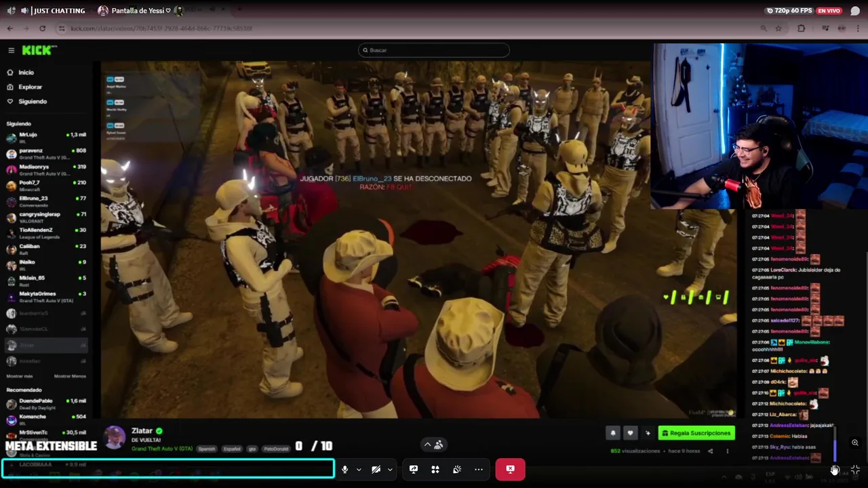Open Grand Theft Auto V (GTA) category link
This screenshot has width=868, height=488.
coord(162,449)
